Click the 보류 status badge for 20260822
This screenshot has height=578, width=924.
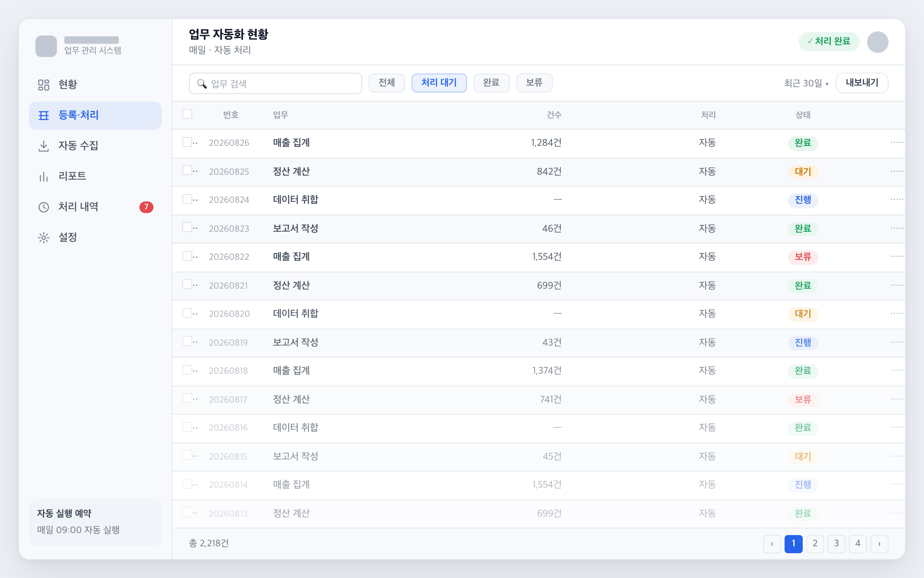point(803,257)
